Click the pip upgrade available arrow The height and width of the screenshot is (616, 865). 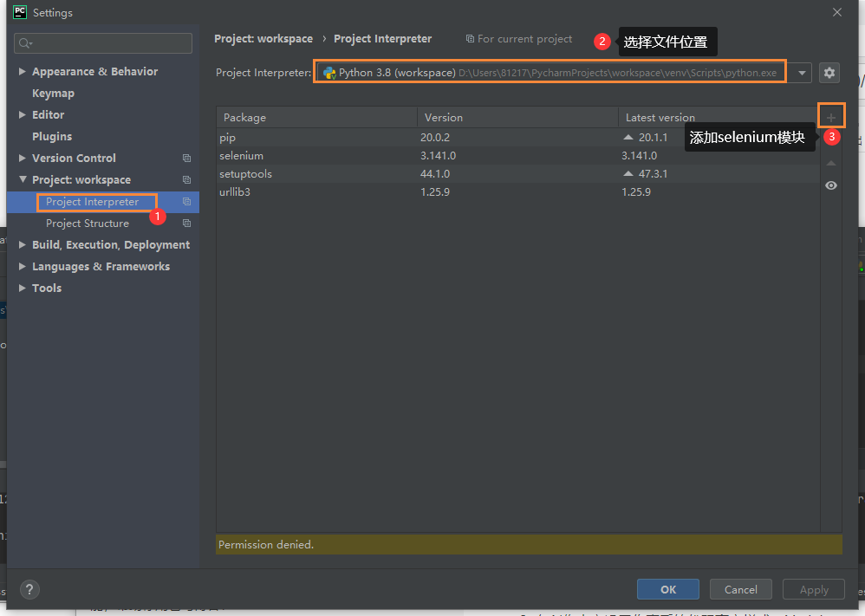pyautogui.click(x=628, y=137)
